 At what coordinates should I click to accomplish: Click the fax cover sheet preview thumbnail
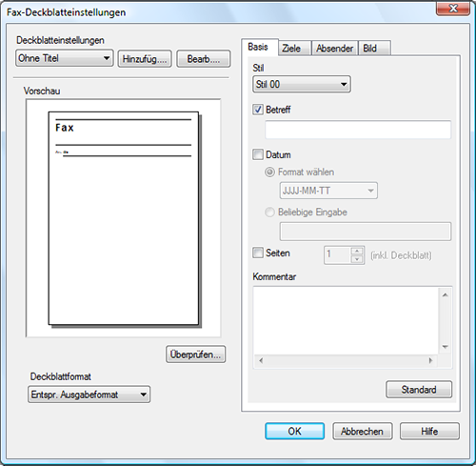coord(124,218)
